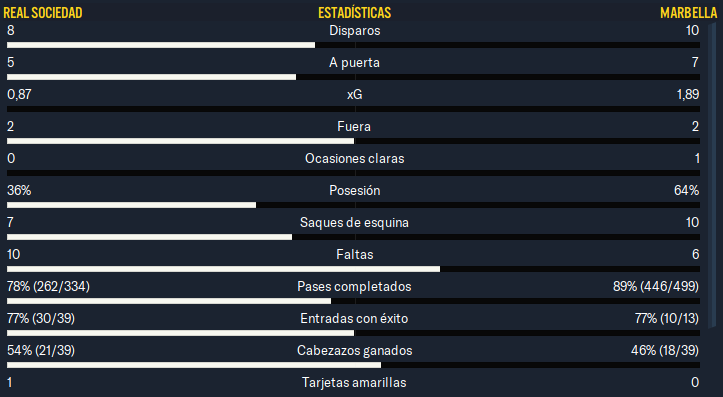This screenshot has height=397, width=723.
Task: Select the Ocasiones claras label
Action: coord(355,159)
